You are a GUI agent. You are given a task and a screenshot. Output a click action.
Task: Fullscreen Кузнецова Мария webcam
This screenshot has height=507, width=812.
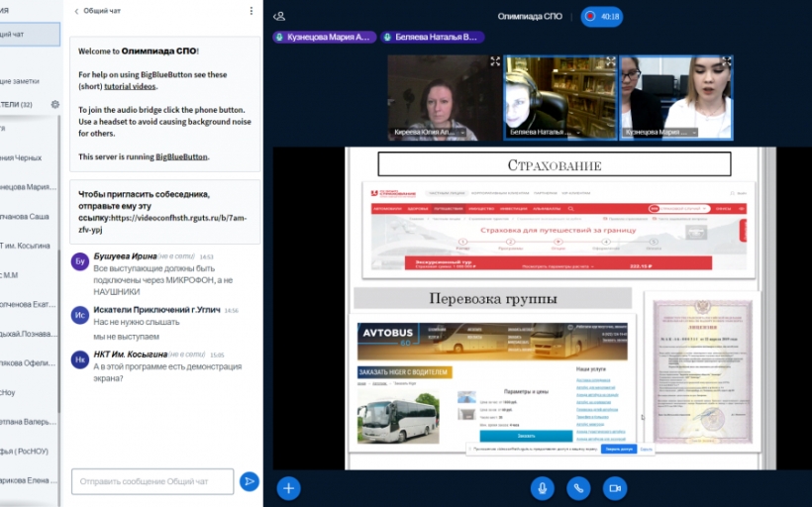727,61
